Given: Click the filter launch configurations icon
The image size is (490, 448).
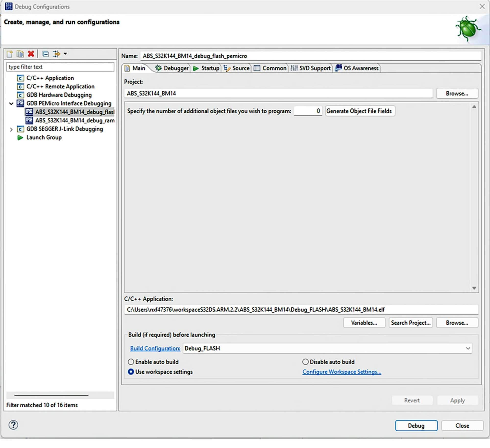Looking at the screenshot, I should (56, 54).
